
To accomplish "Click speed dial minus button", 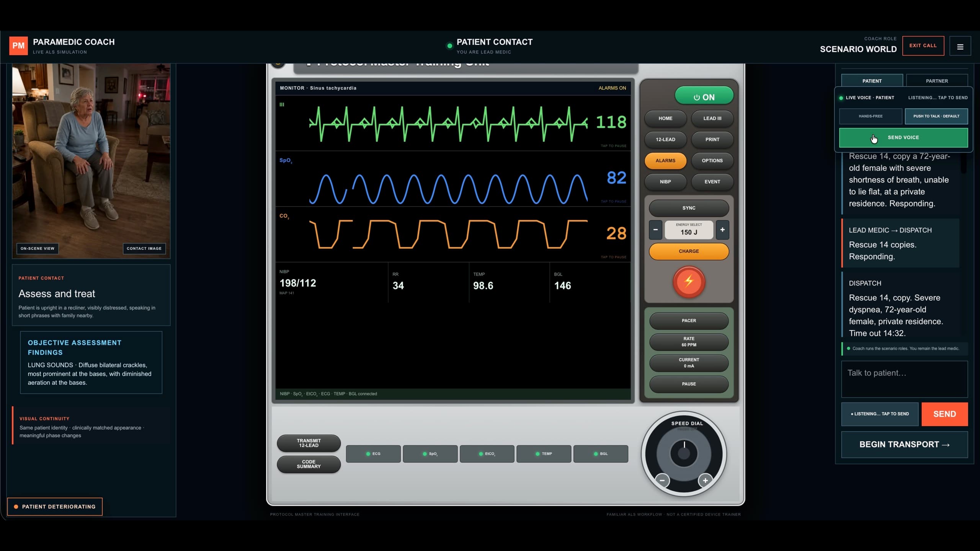I will (662, 480).
